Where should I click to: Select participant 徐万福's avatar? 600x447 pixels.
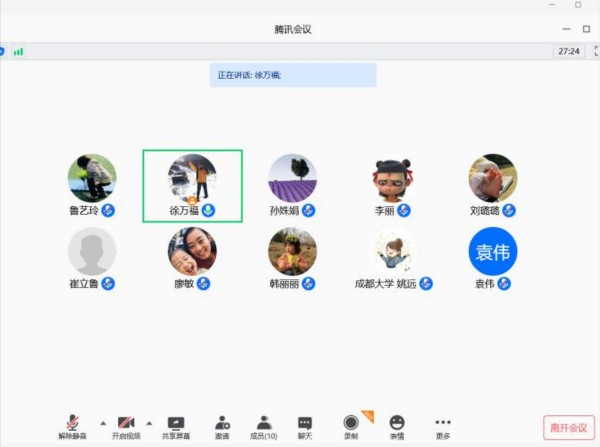[x=192, y=178]
